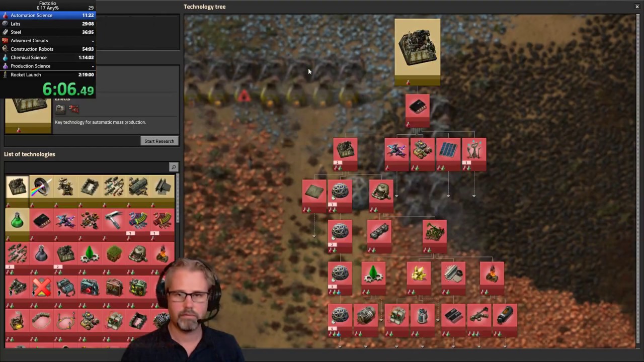
Task: Select the technology marked with red X
Action: click(41, 291)
